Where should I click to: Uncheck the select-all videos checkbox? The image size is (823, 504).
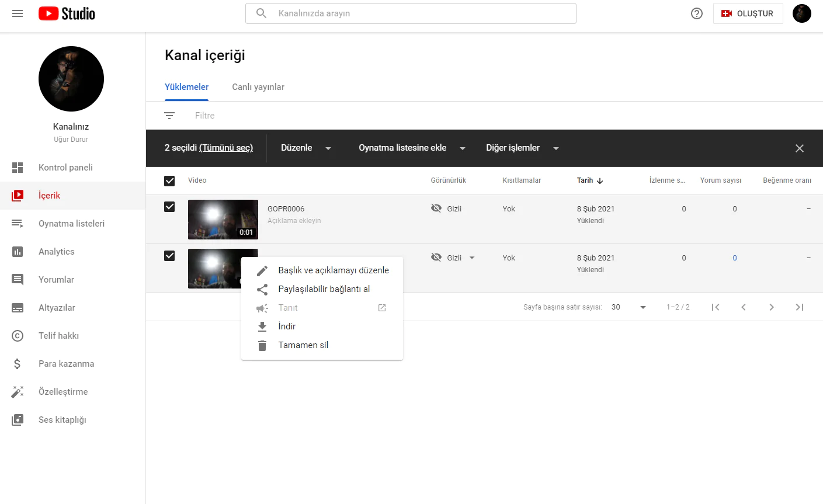point(169,181)
